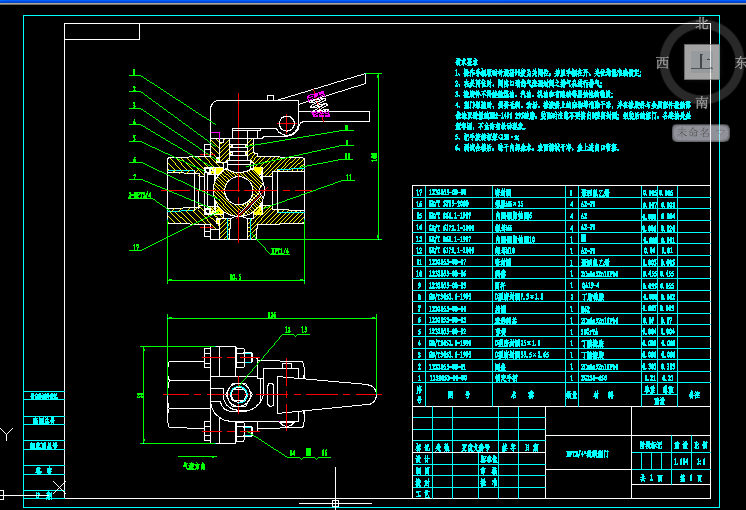Select line 6 of the technical requirements
The width and height of the screenshot is (746, 510).
(x=536, y=148)
